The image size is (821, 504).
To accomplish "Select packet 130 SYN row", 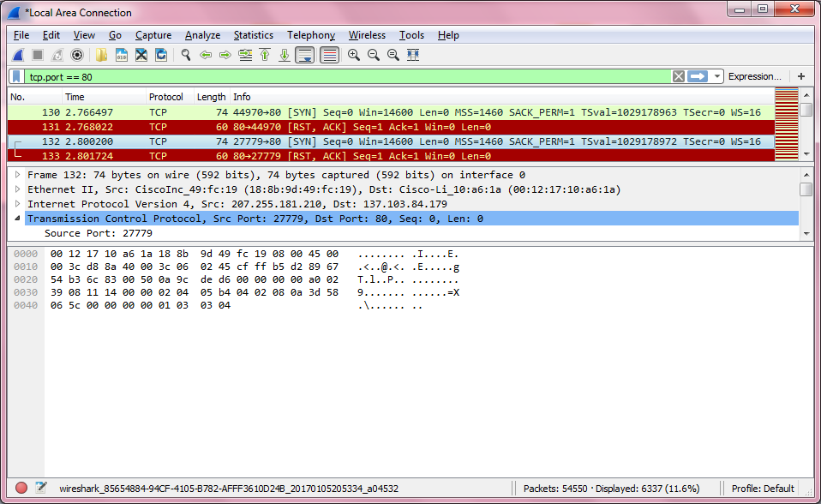I will point(391,112).
